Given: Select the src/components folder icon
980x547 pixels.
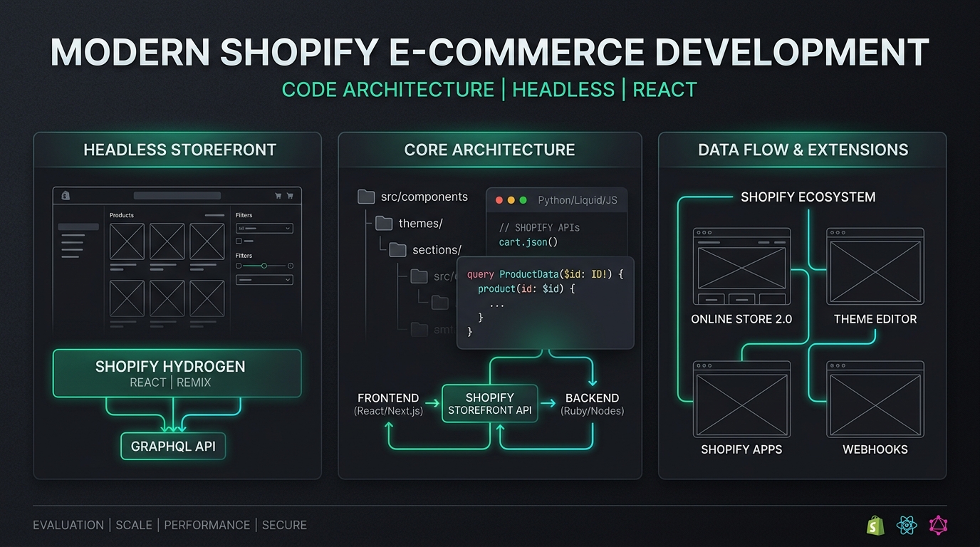Looking at the screenshot, I should click(366, 197).
